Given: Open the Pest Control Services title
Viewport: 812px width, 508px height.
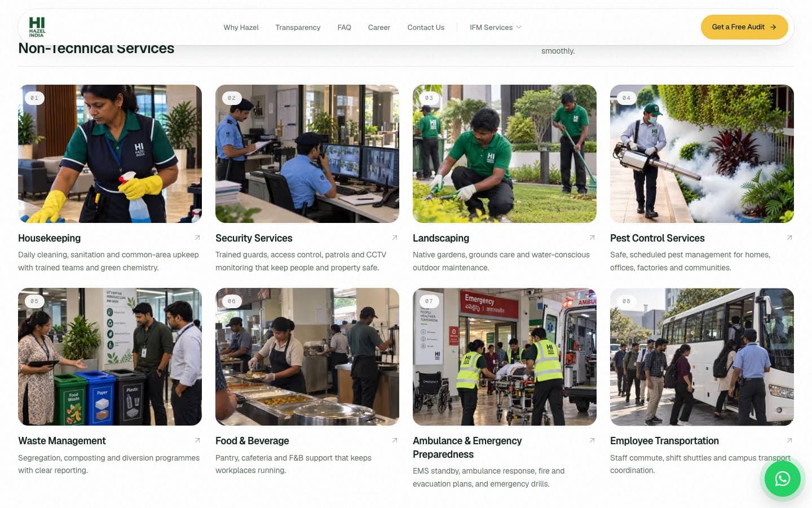Looking at the screenshot, I should (657, 238).
